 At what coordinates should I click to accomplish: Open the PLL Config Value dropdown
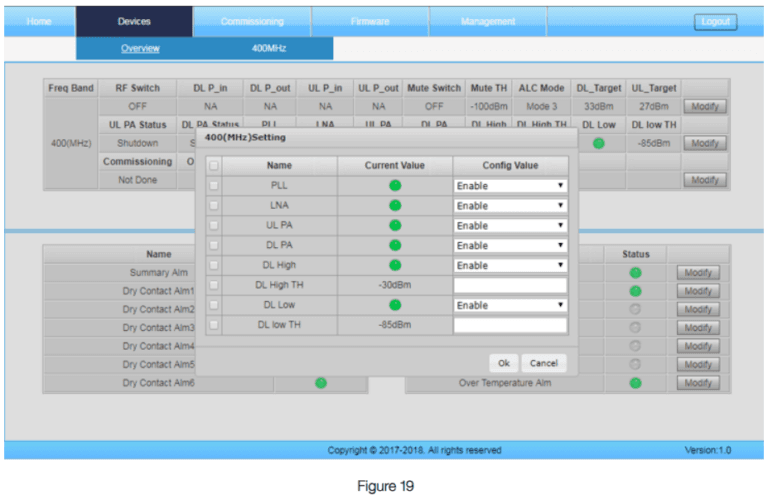click(x=510, y=186)
